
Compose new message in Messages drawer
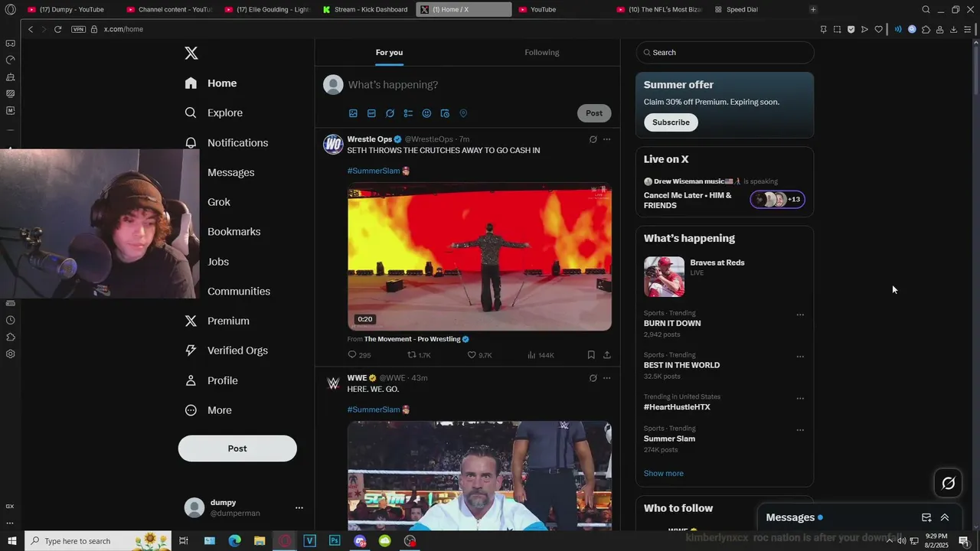point(926,517)
